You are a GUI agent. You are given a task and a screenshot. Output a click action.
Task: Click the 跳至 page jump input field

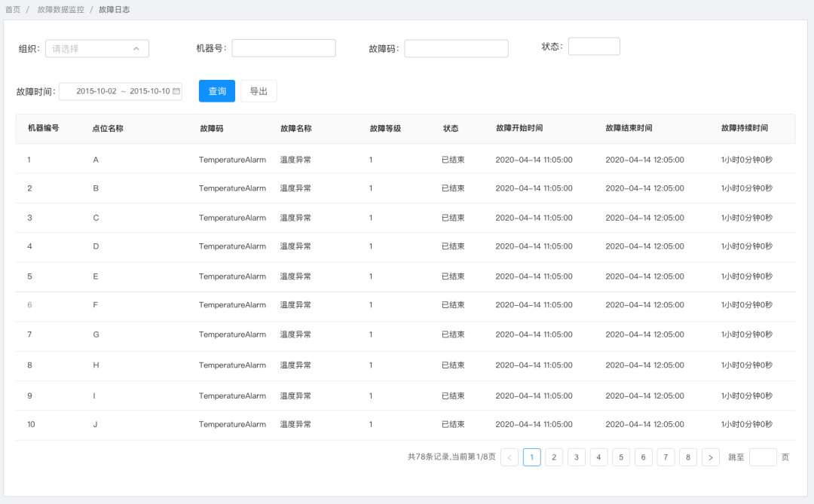[x=763, y=457]
